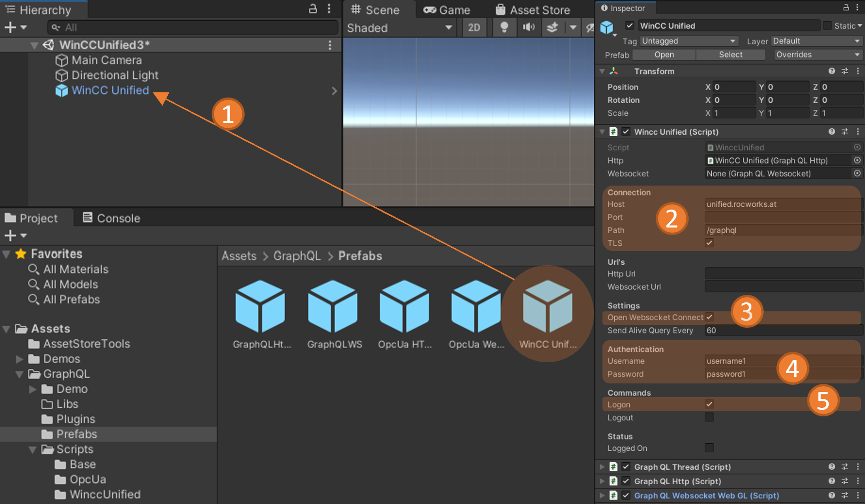865x504 pixels.
Task: Expand the Demos folder
Action: 19,359
